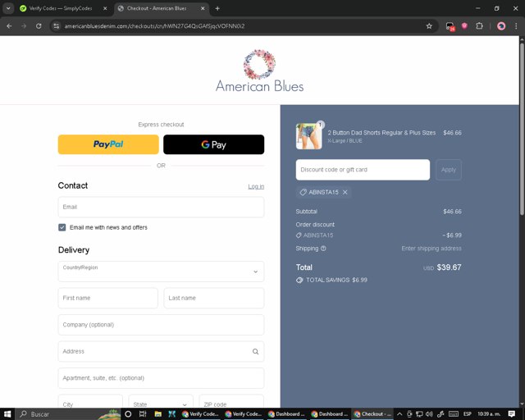
Task: Choose Google Pay express checkout
Action: tap(213, 144)
